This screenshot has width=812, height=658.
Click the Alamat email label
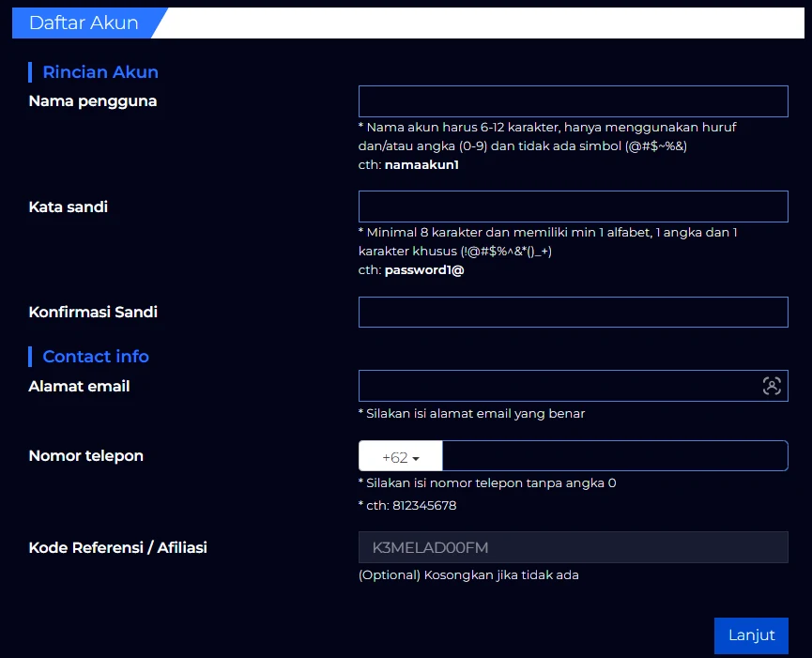pos(79,386)
